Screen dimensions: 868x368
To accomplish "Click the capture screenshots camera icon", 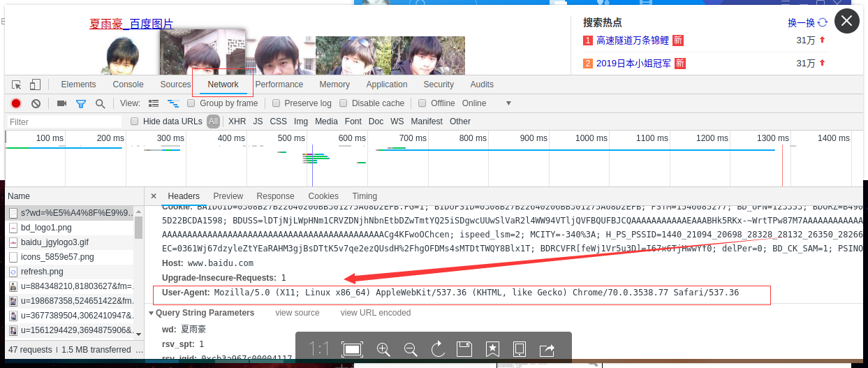I will [61, 103].
